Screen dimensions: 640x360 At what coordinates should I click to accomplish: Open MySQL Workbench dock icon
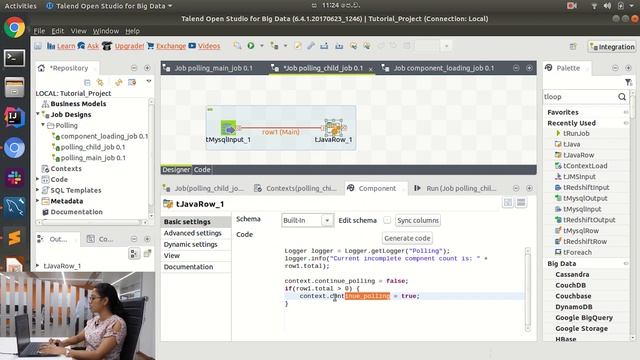pos(15,207)
